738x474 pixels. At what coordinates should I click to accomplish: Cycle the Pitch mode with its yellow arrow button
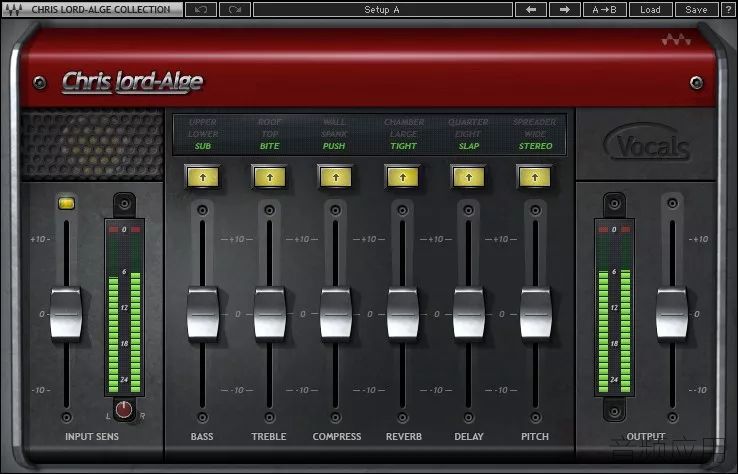click(535, 177)
